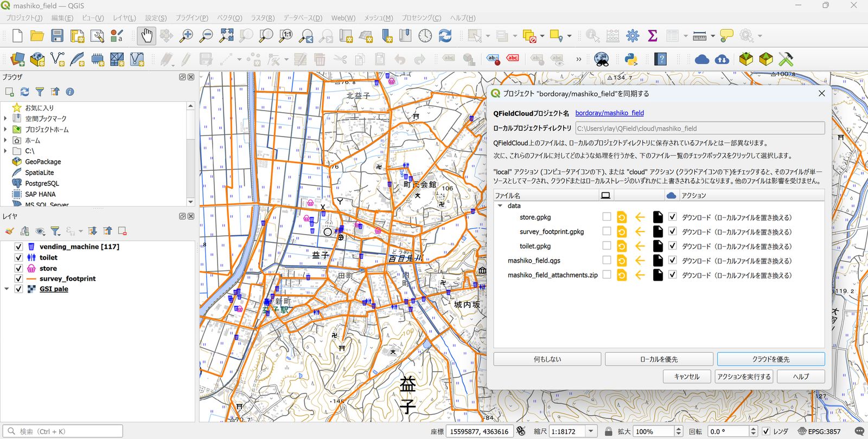
Task: Click the New Project blank page icon
Action: (x=17, y=36)
